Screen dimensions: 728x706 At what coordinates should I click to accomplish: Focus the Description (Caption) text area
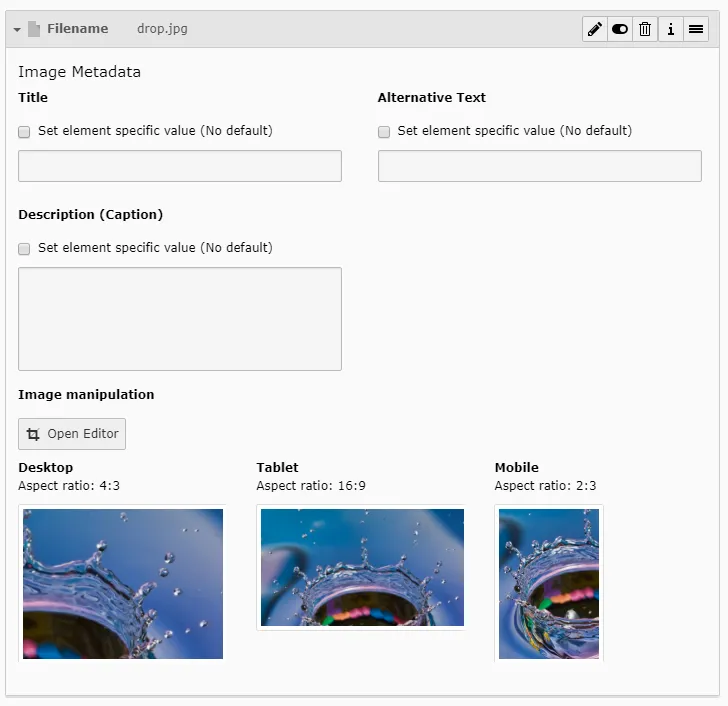(x=180, y=319)
